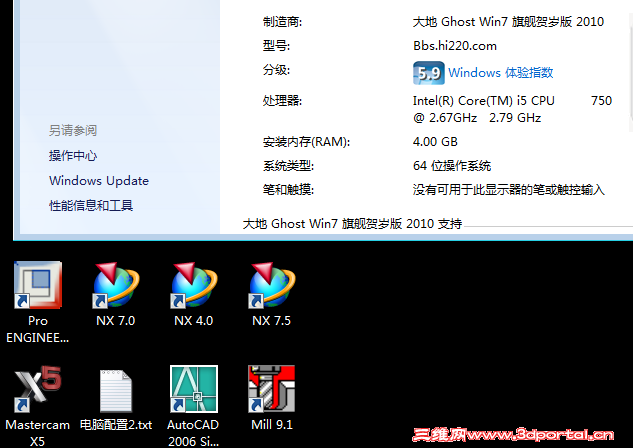Click the 另请参阅 heading in sidebar
The width and height of the screenshot is (633, 448).
pyautogui.click(x=73, y=130)
